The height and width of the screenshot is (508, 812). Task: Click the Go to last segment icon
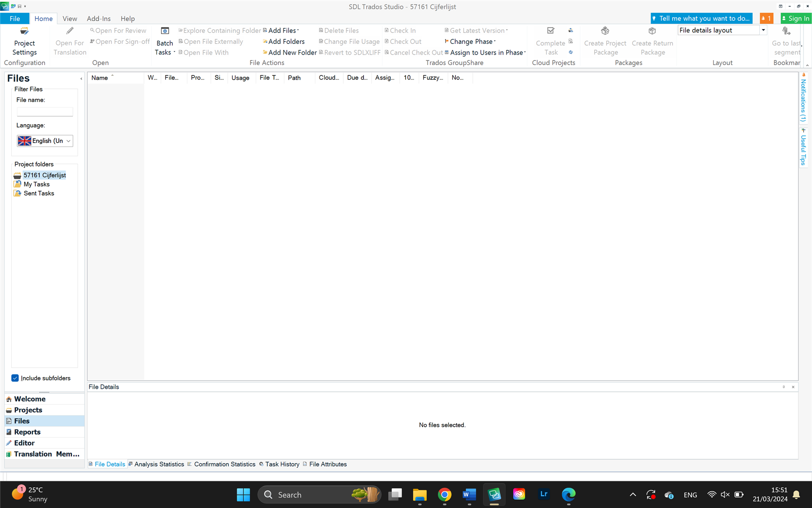[786, 31]
